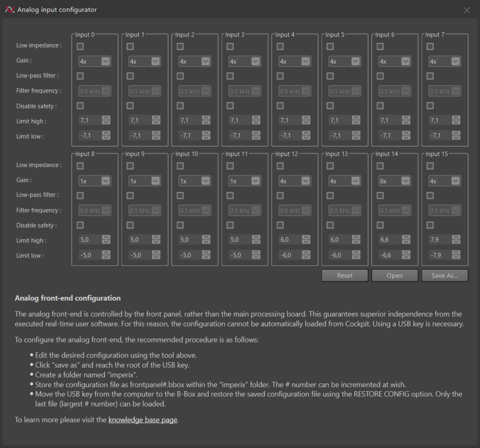
Task: Enable Low-pass filter for Input 3
Action: pos(230,76)
